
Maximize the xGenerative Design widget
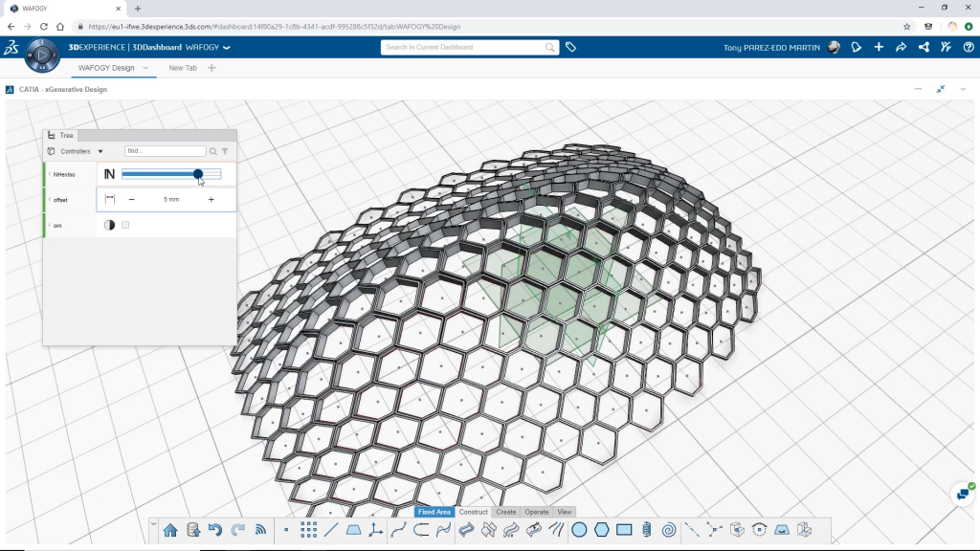(x=941, y=89)
